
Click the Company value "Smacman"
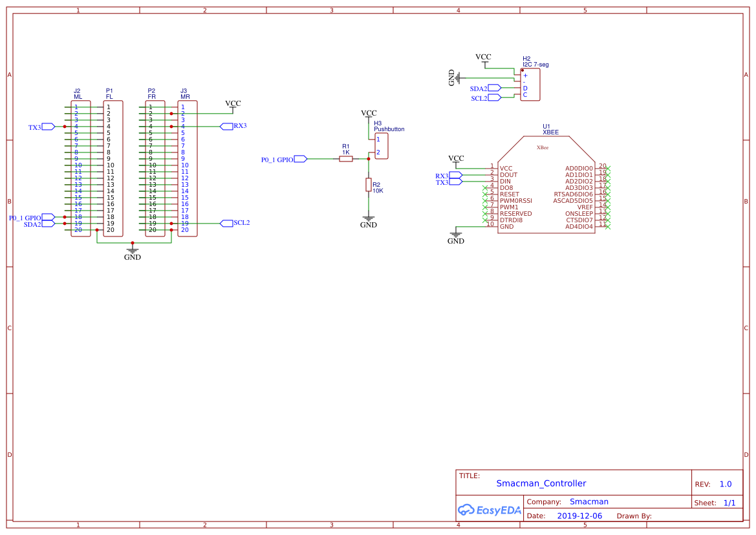[x=589, y=502]
